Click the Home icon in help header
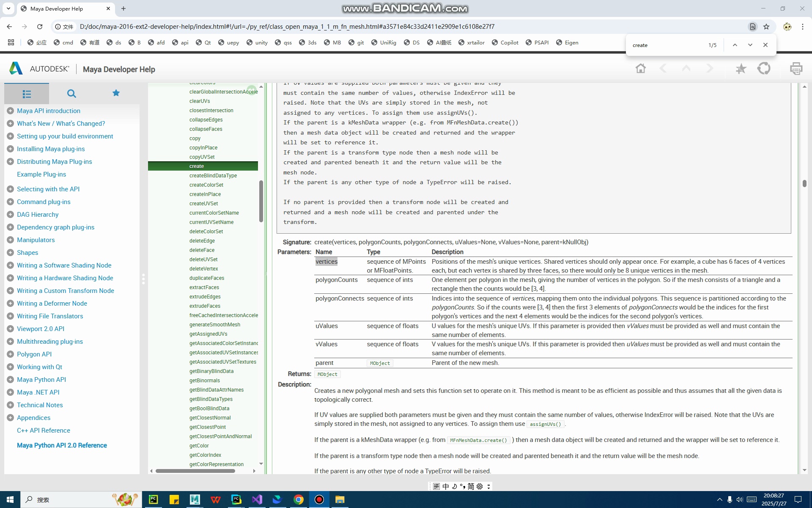Image resolution: width=812 pixels, height=508 pixels. point(640,69)
